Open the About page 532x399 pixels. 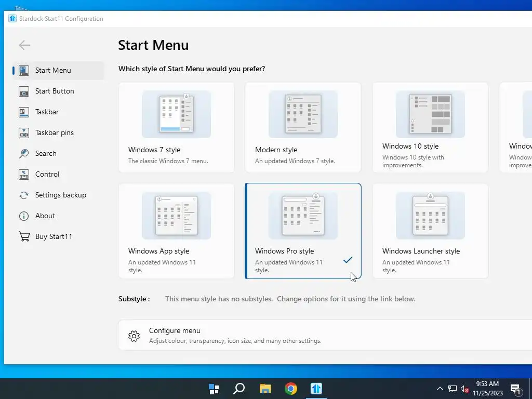[x=45, y=216]
